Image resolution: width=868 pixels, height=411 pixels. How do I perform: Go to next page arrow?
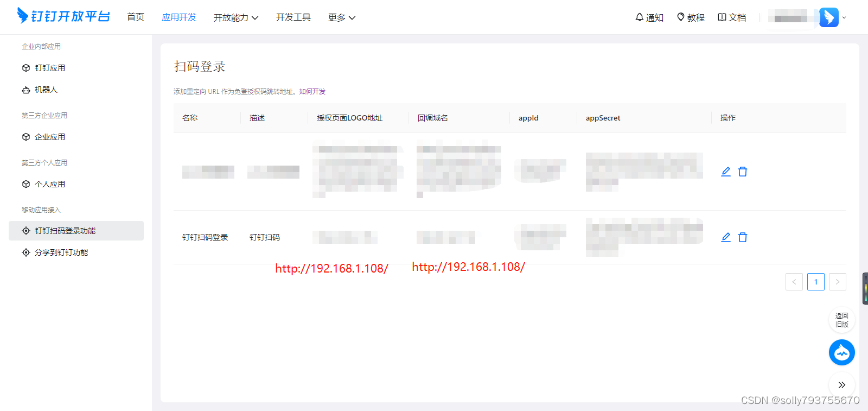pos(838,282)
